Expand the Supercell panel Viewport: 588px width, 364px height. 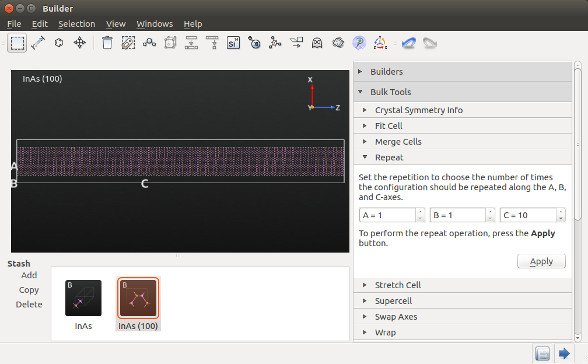coord(463,300)
